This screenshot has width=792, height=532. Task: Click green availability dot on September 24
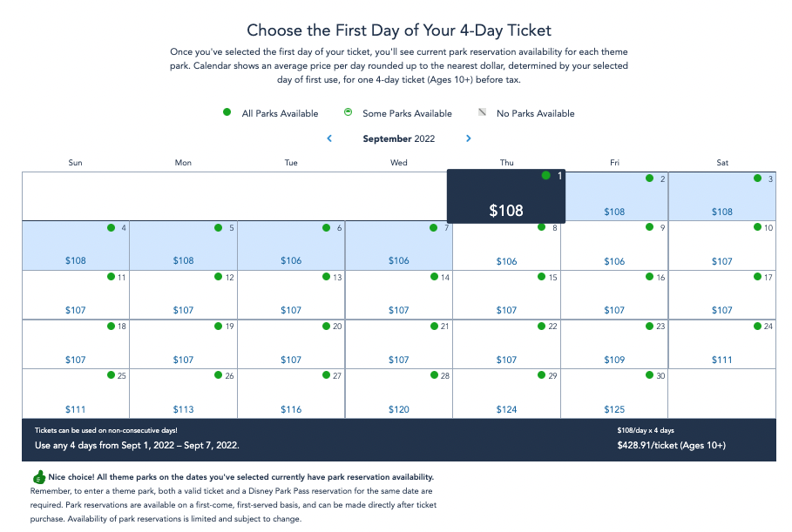coord(757,326)
